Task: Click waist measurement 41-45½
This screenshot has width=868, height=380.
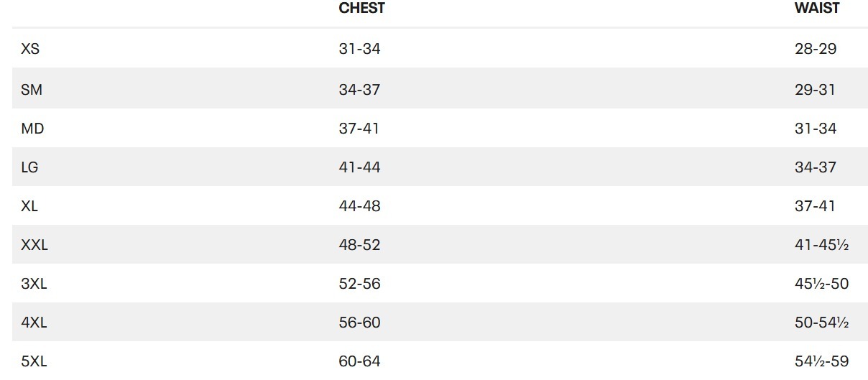Action: pos(821,245)
